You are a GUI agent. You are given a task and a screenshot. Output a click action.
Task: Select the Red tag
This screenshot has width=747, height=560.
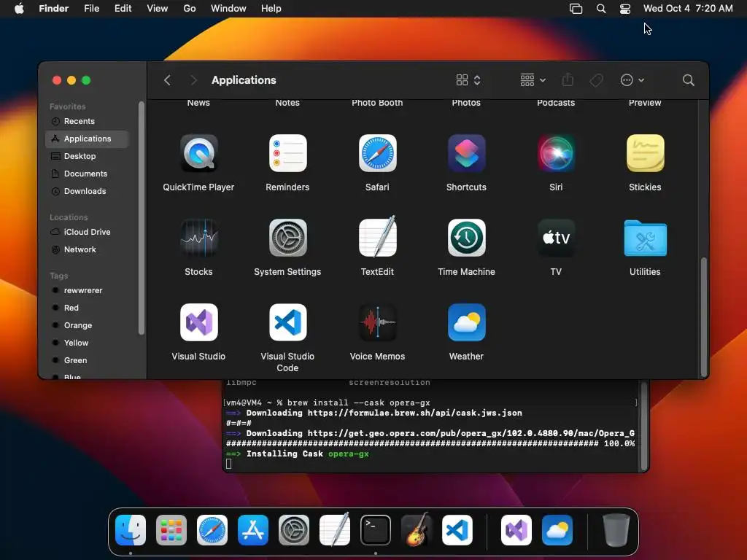click(87, 308)
